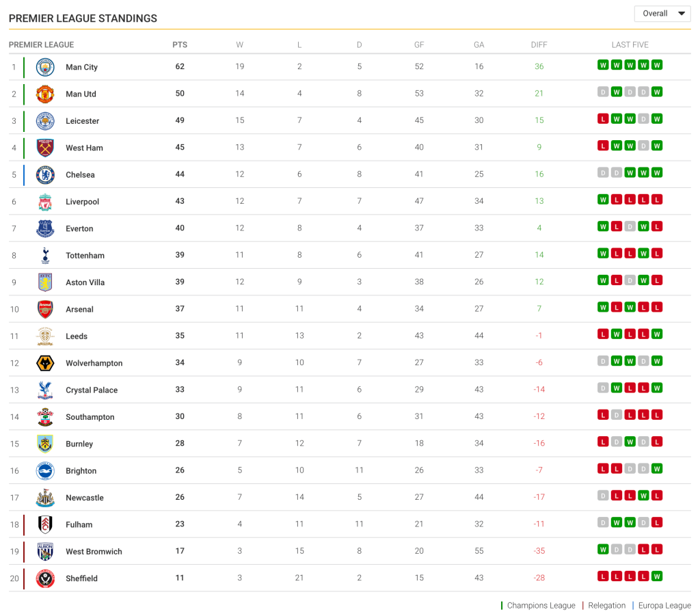Image resolution: width=700 pixels, height=616 pixels.
Task: Click the Wolverhampton wolf logo
Action: tap(45, 363)
